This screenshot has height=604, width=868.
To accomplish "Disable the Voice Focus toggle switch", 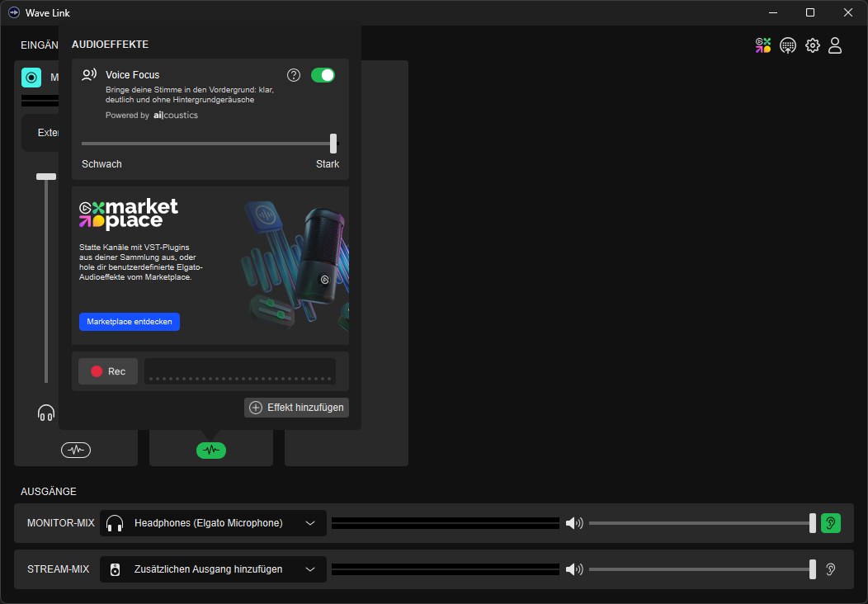I will (323, 75).
